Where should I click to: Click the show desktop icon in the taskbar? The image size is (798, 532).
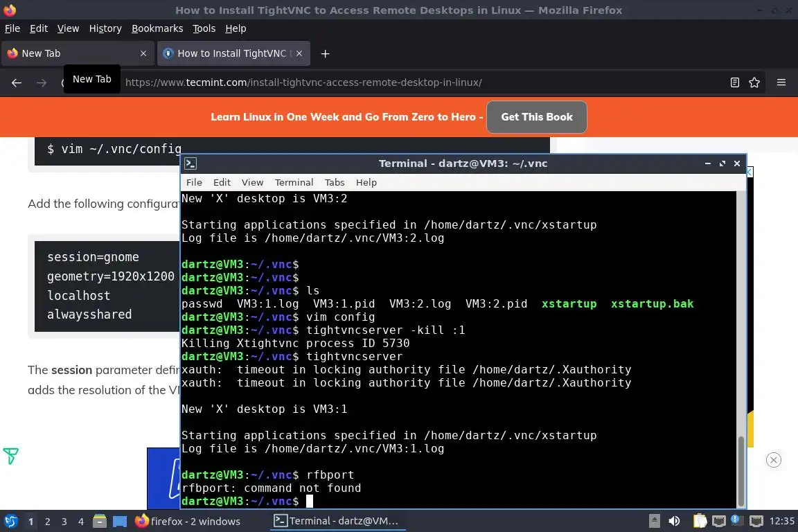120,522
